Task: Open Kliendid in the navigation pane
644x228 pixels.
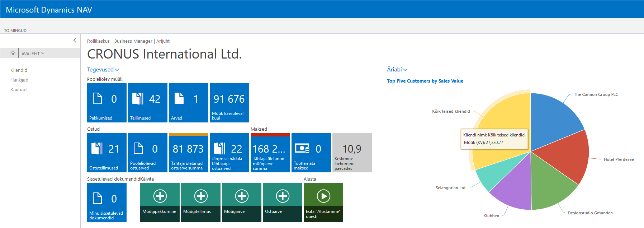Action: (19, 70)
